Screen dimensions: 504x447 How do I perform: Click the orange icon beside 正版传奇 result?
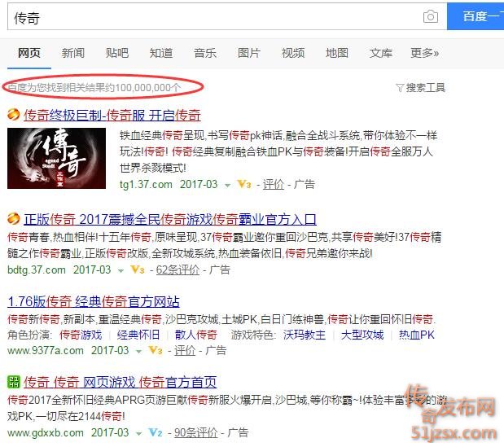(14, 219)
